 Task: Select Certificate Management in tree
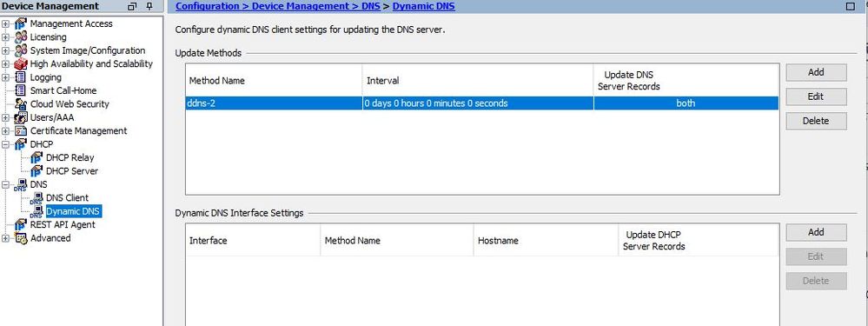pyautogui.click(x=78, y=130)
